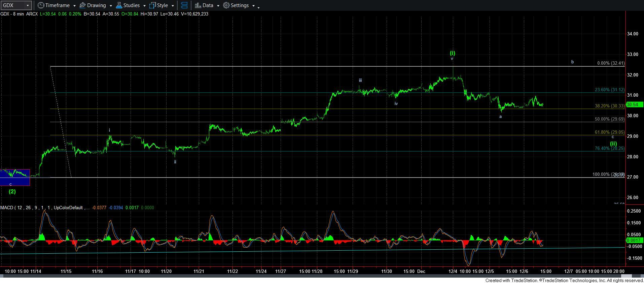The width and height of the screenshot is (644, 283).
Task: Select the '50.00% (29.69)' Fibonacci label
Action: [x=610, y=119]
